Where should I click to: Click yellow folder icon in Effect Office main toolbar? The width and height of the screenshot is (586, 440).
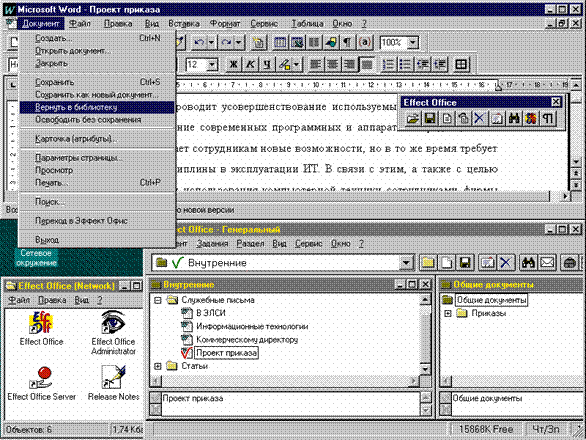(428, 263)
